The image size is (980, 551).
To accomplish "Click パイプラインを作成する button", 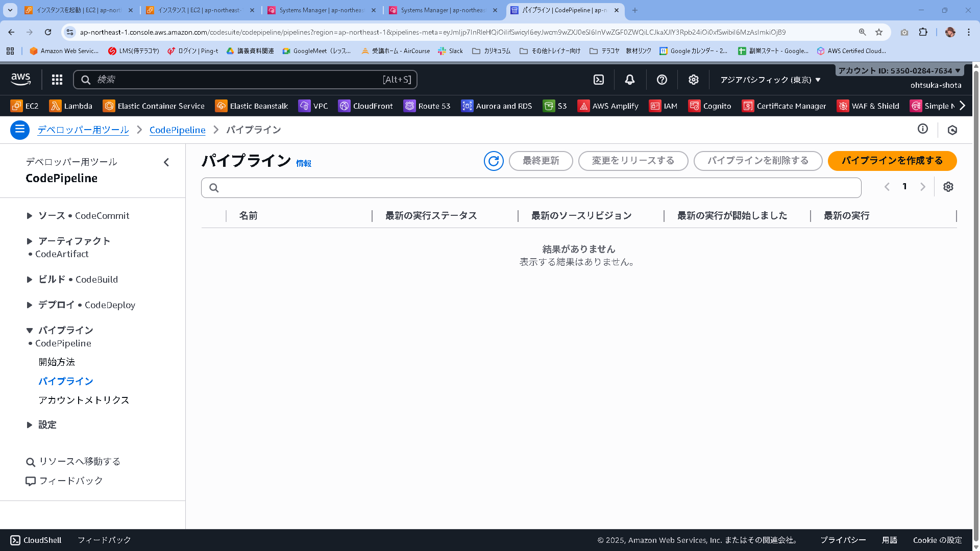I will (892, 160).
